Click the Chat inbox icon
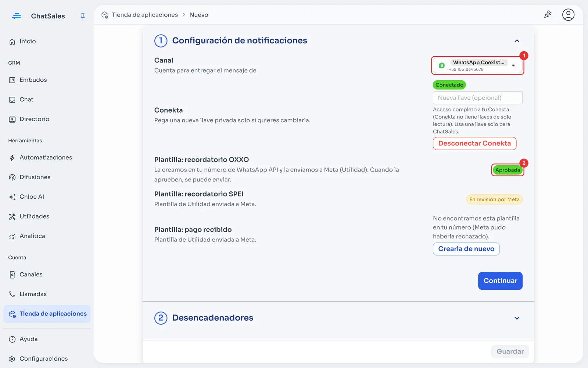Screen dimensions: 588x368 12,100
